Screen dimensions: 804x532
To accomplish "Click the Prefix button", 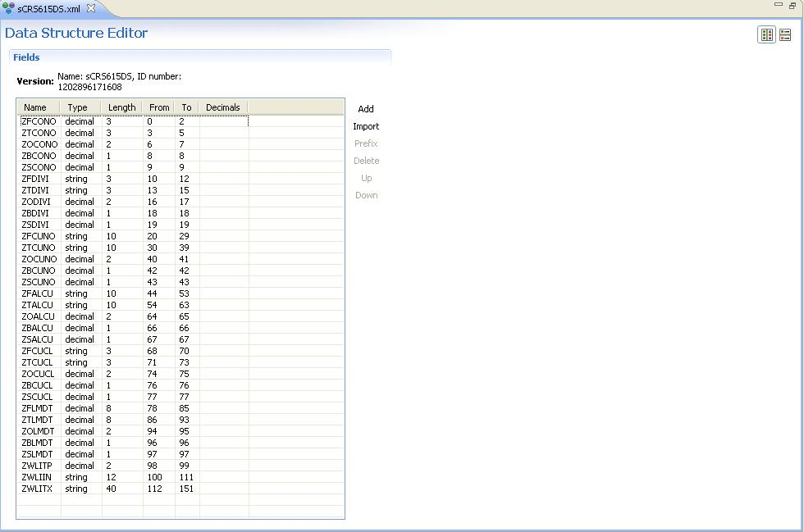I will click(366, 143).
